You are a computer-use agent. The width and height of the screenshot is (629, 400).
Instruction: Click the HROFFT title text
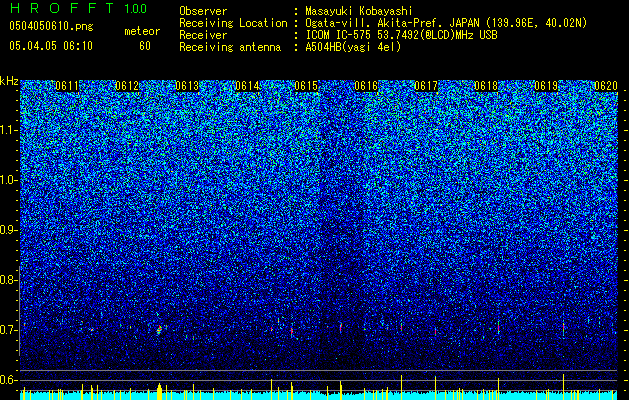[x=62, y=8]
